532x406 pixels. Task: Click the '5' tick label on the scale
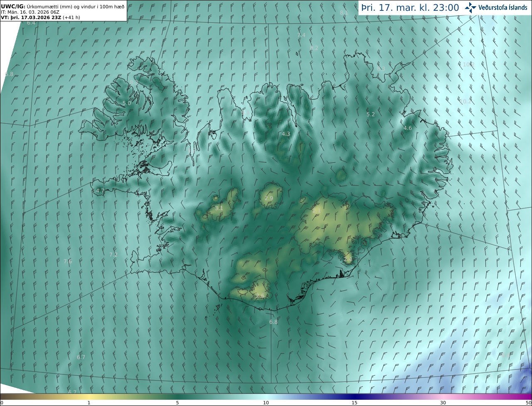pos(177,403)
